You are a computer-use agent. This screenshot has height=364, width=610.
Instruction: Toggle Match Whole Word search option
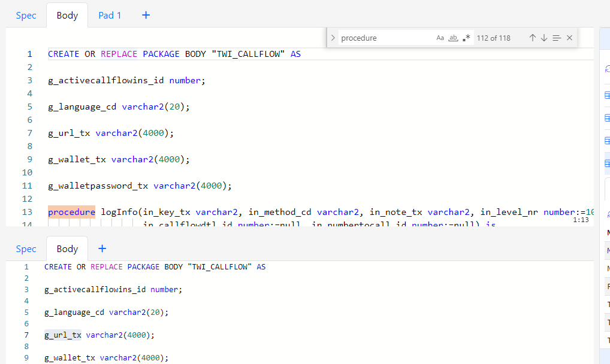tap(453, 38)
